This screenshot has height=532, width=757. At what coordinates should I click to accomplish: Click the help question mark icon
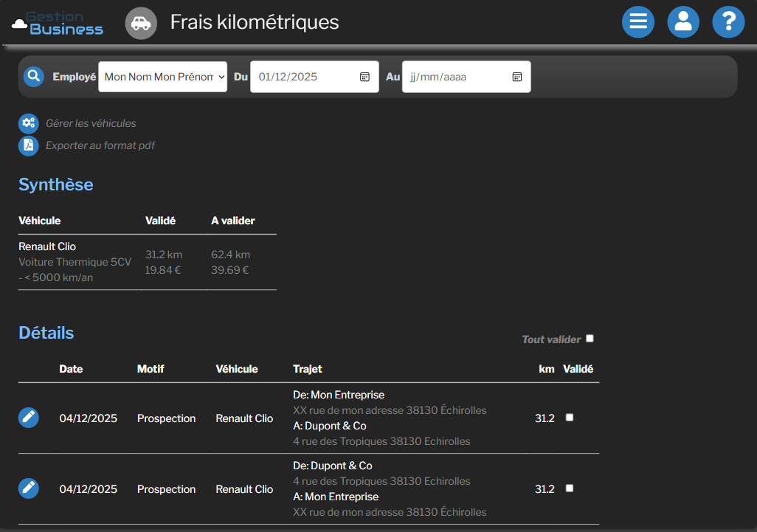pos(728,22)
